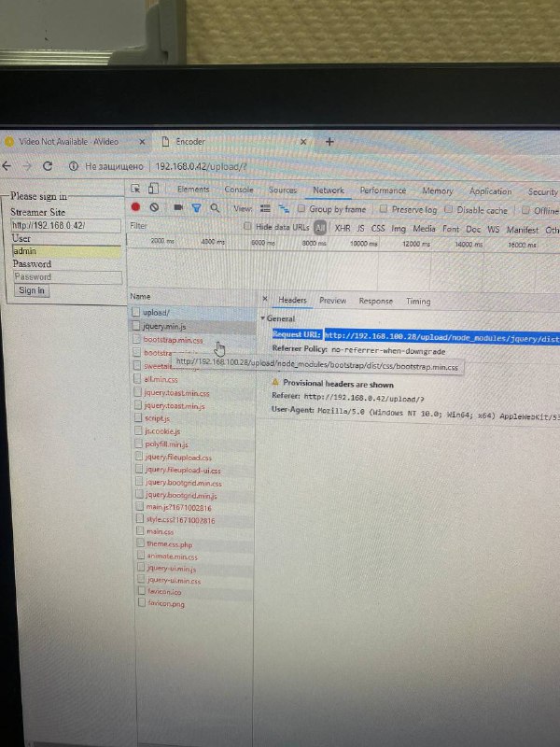
Task: Tick checkbox beside favicon.png request
Action: point(142,602)
